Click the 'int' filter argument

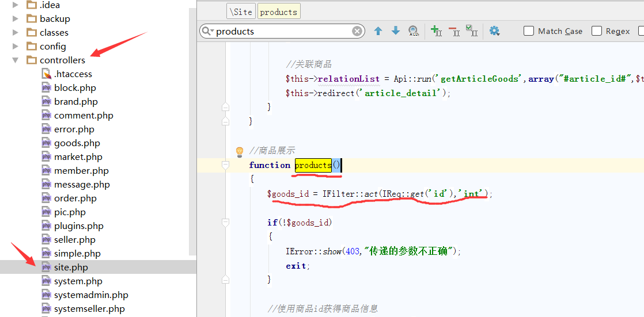point(473,193)
